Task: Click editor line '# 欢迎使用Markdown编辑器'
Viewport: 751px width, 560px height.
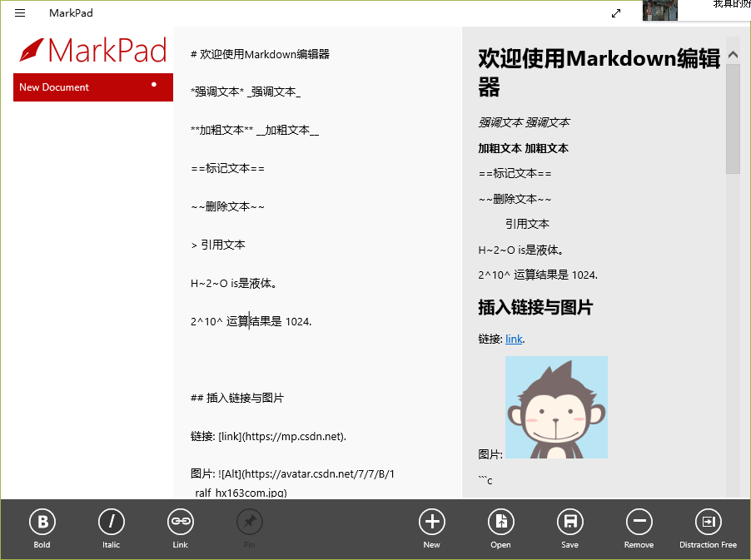Action: pyautogui.click(x=260, y=54)
